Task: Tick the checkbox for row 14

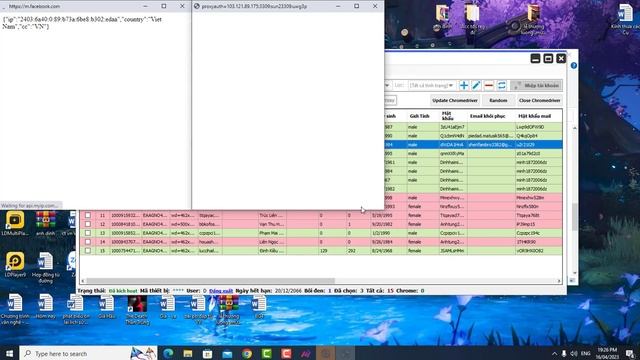Action: 88,242
